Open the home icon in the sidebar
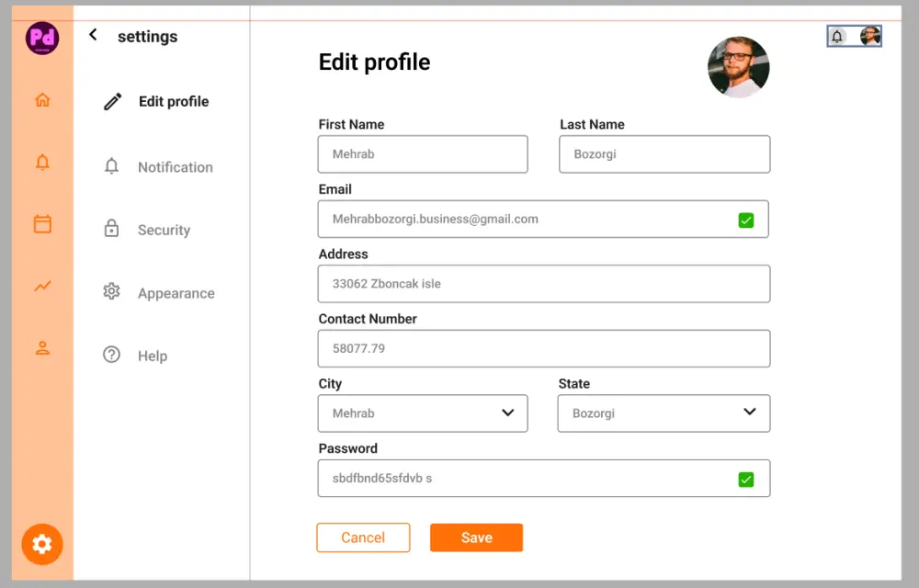Viewport: 919px width, 588px height. click(42, 99)
